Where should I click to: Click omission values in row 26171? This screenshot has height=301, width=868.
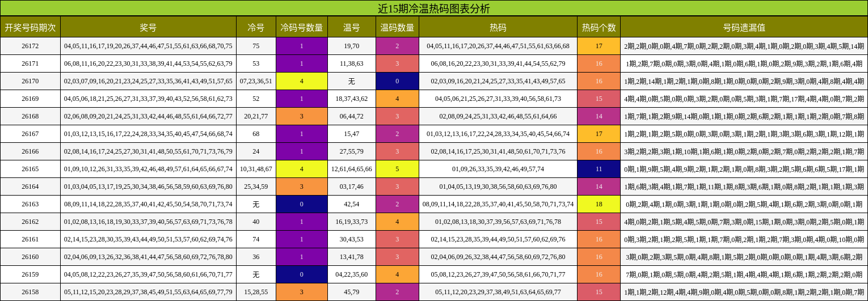click(744, 63)
